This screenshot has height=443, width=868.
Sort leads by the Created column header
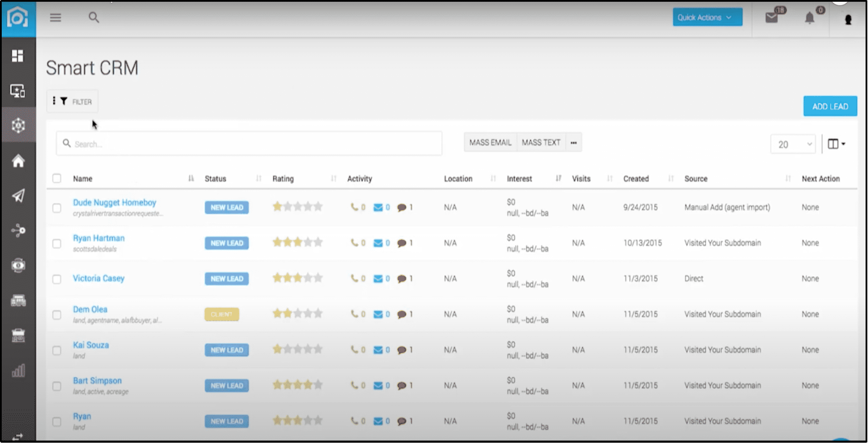636,178
